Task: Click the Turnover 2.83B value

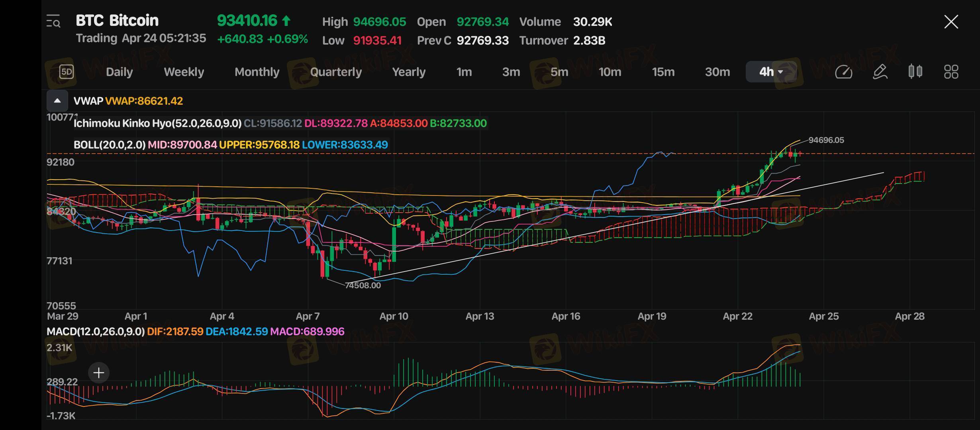Action: click(589, 41)
